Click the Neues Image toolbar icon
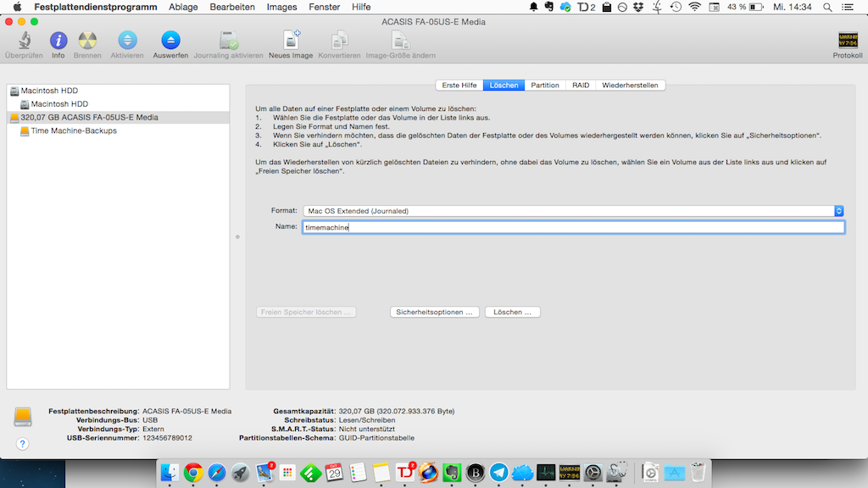 [291, 41]
